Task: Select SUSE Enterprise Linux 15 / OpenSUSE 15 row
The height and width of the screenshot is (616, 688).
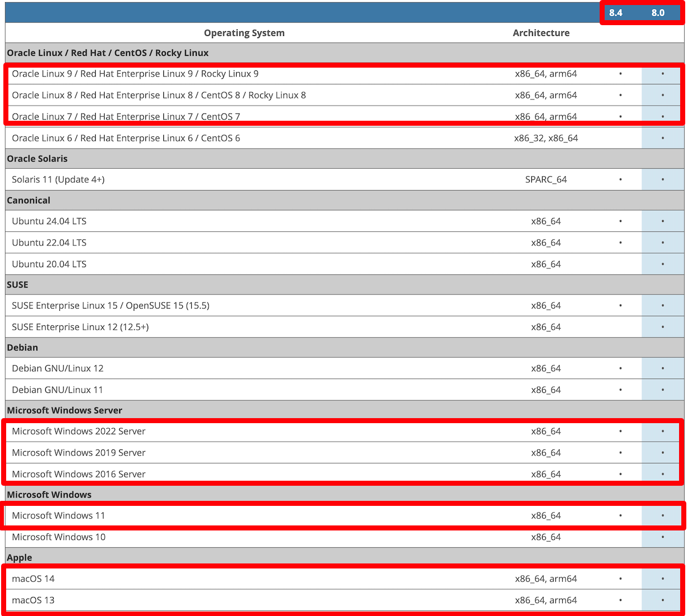Action: [345, 306]
